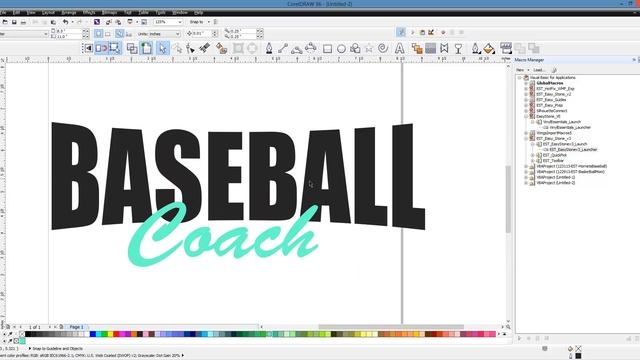
Task: Open the Window menu
Action: (180, 13)
